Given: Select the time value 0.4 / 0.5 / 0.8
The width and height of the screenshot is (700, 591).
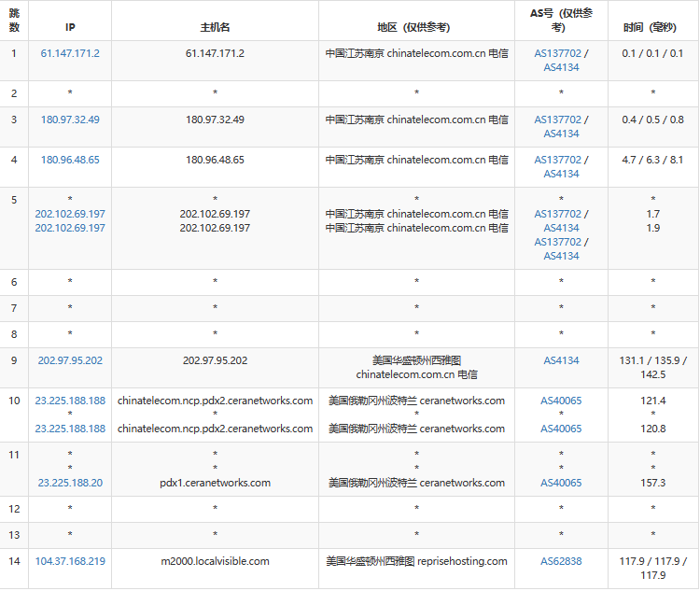Looking at the screenshot, I should click(652, 120).
